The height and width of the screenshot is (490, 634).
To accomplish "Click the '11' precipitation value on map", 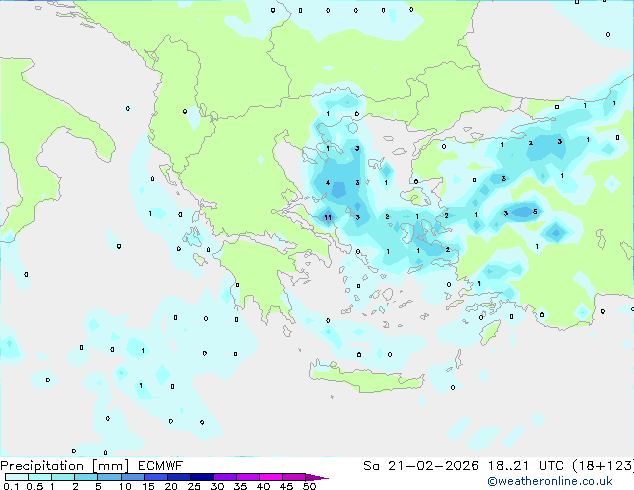I will click(x=328, y=218).
